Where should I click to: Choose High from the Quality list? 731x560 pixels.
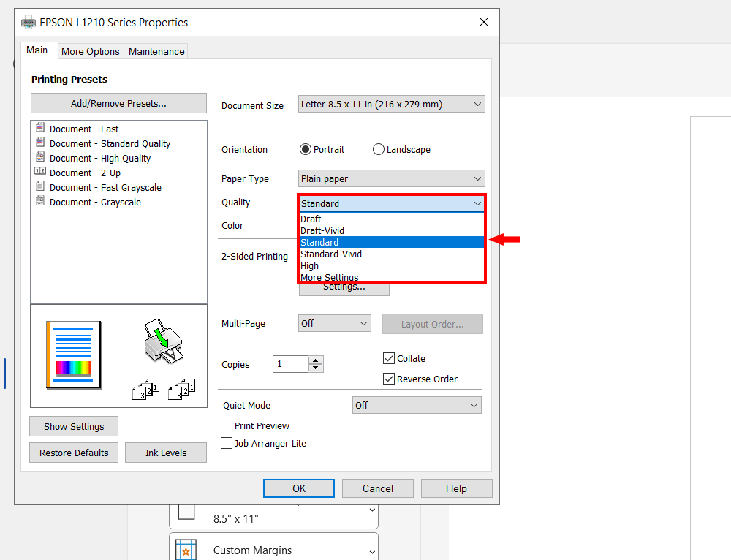click(x=310, y=265)
